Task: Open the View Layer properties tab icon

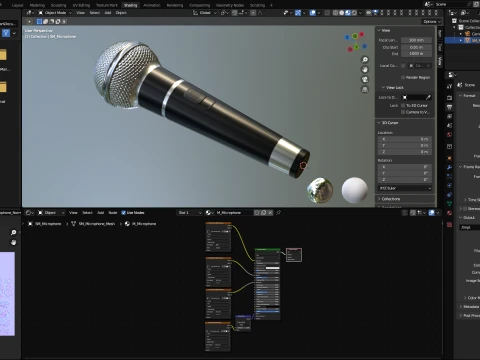Action: pos(449,116)
